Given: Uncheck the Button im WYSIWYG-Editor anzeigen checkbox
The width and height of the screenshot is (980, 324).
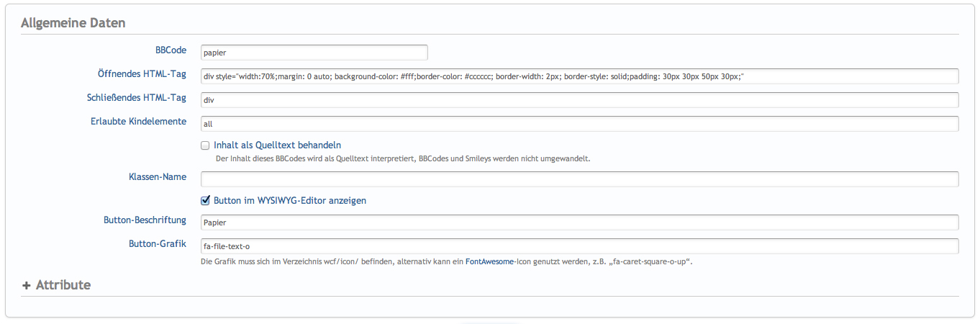Looking at the screenshot, I should (205, 201).
